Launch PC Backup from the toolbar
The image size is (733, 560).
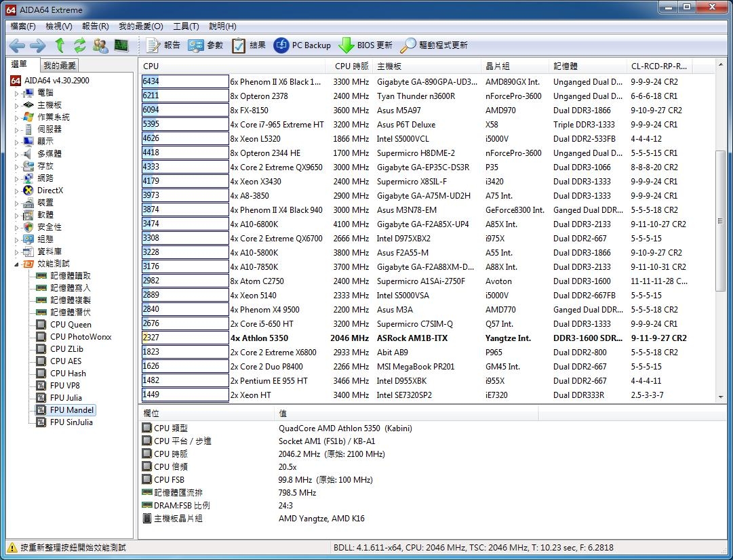click(302, 45)
